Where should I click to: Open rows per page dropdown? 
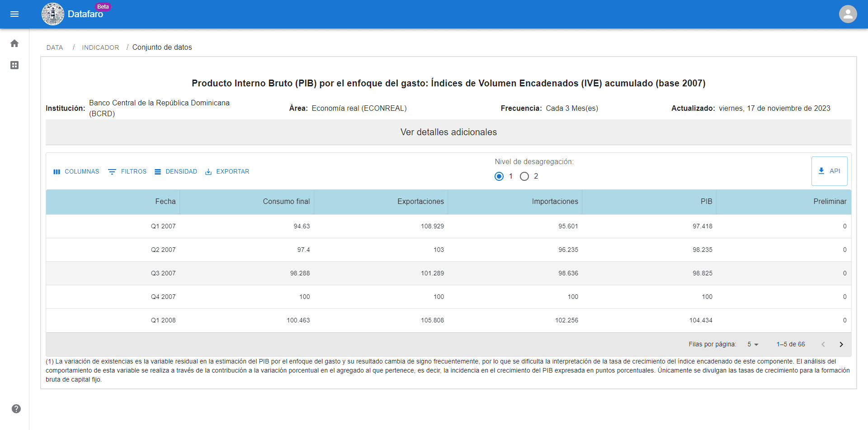(x=753, y=345)
